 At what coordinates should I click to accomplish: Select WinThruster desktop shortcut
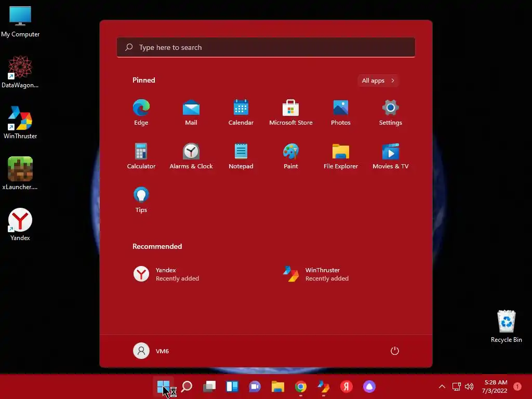[20, 123]
